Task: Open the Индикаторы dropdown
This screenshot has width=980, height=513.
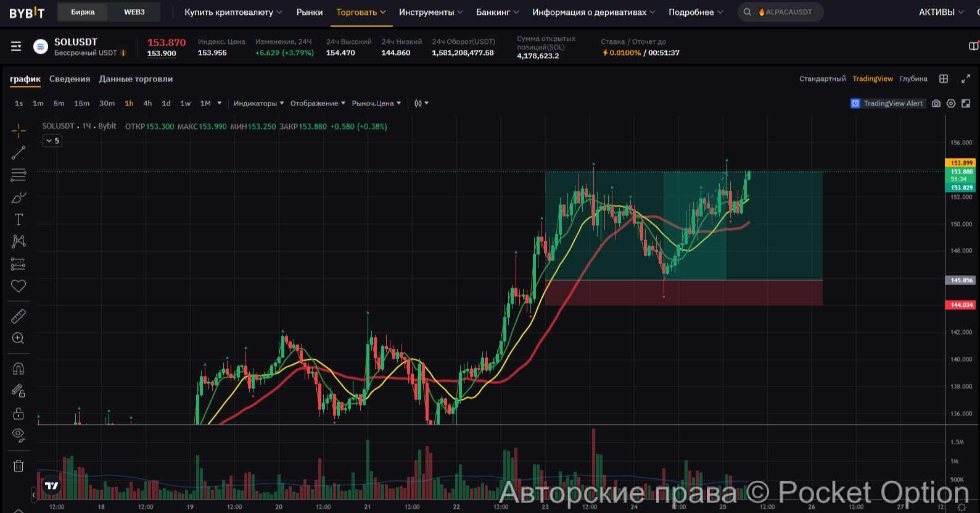Action: (x=258, y=104)
